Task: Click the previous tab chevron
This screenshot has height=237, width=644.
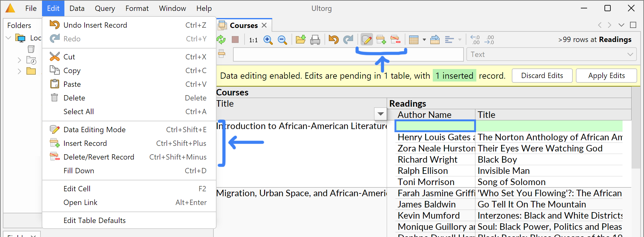Action: click(600, 25)
